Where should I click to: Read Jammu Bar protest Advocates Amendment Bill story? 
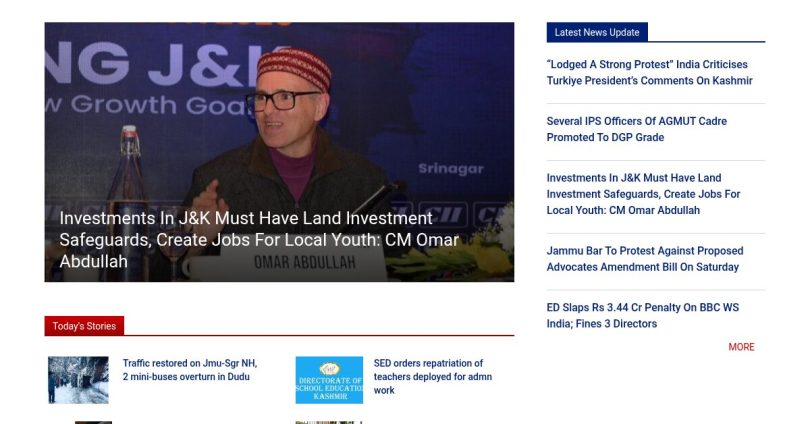[x=645, y=259]
